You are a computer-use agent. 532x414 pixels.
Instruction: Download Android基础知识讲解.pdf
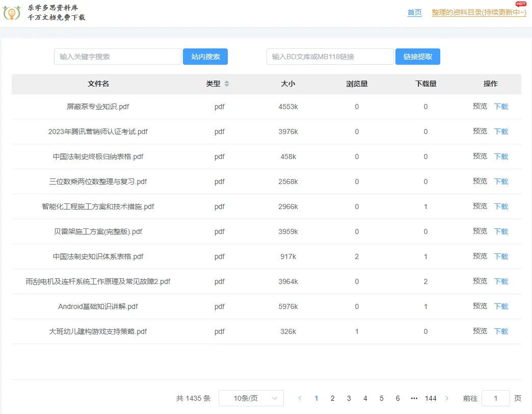pyautogui.click(x=501, y=306)
